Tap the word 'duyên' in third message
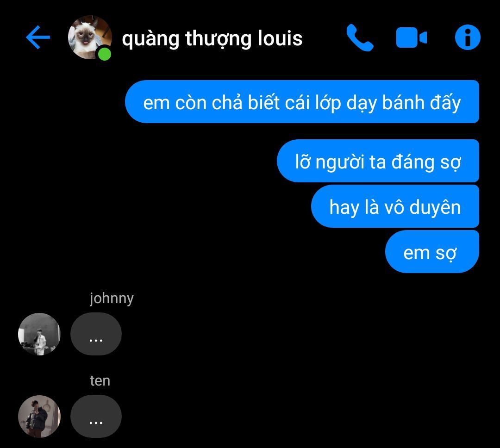The height and width of the screenshot is (448, 500). pos(435,208)
